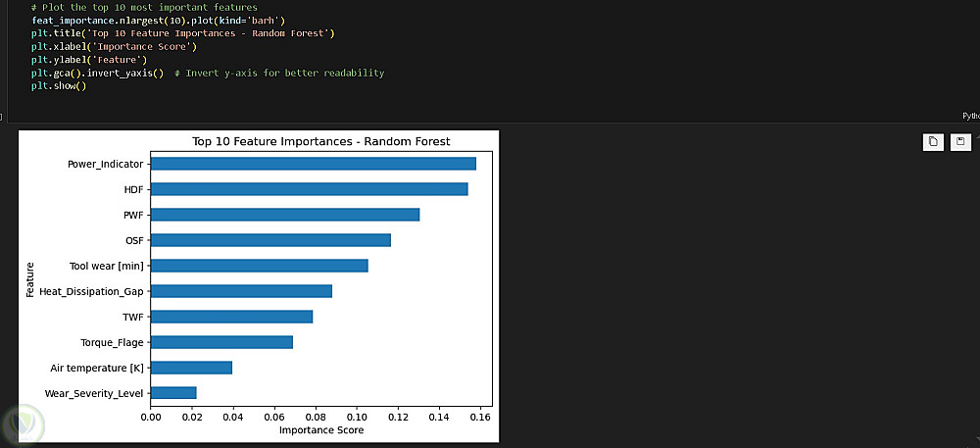Click the feat_importance.nlargest code line
This screenshot has height=448, width=980.
[158, 20]
